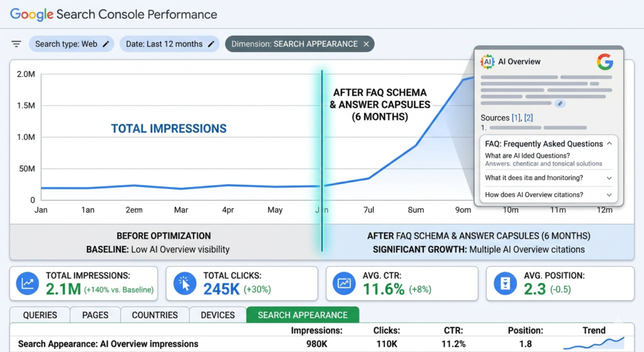Sort by Clicks column header

coord(387,330)
